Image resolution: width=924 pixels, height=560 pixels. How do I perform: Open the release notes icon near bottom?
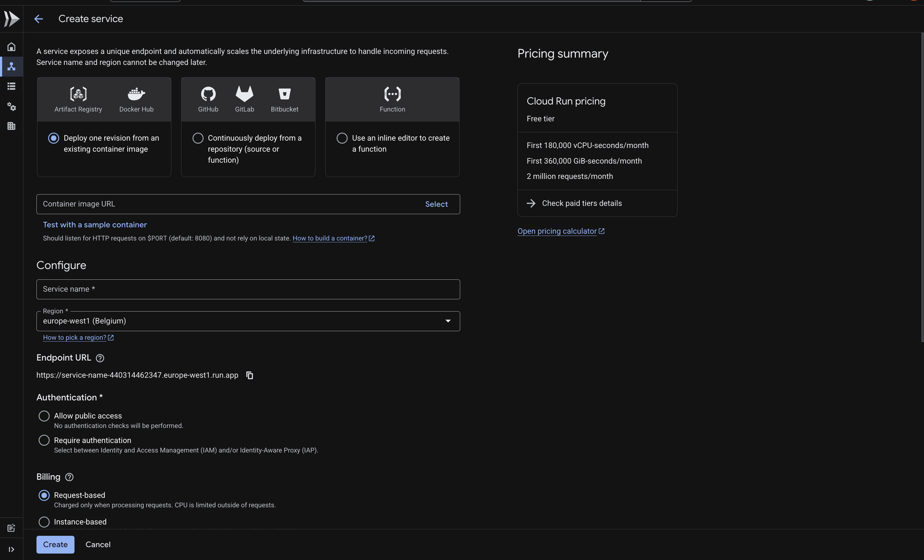pos(11,528)
